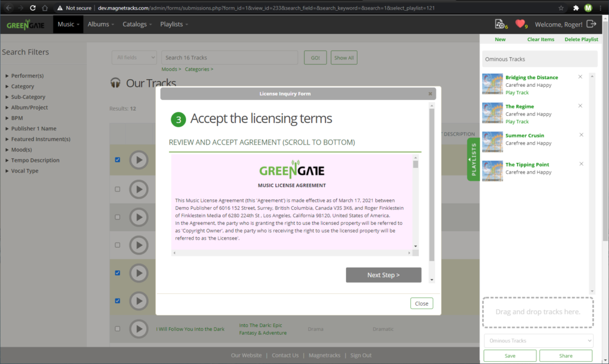The width and height of the screenshot is (609, 364).
Task: Expand the Category filter
Action: click(x=20, y=86)
